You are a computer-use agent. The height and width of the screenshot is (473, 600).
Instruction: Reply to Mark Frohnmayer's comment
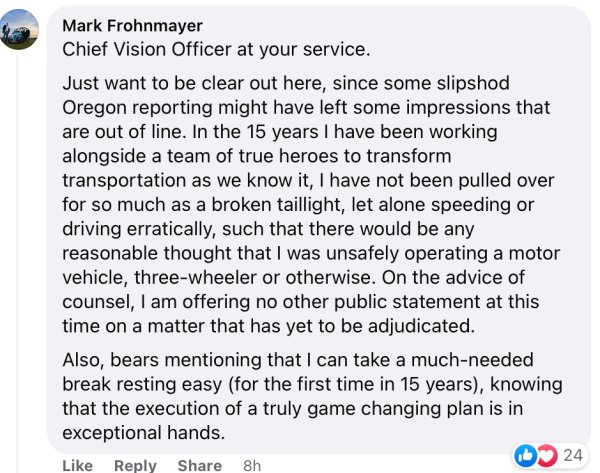click(135, 465)
